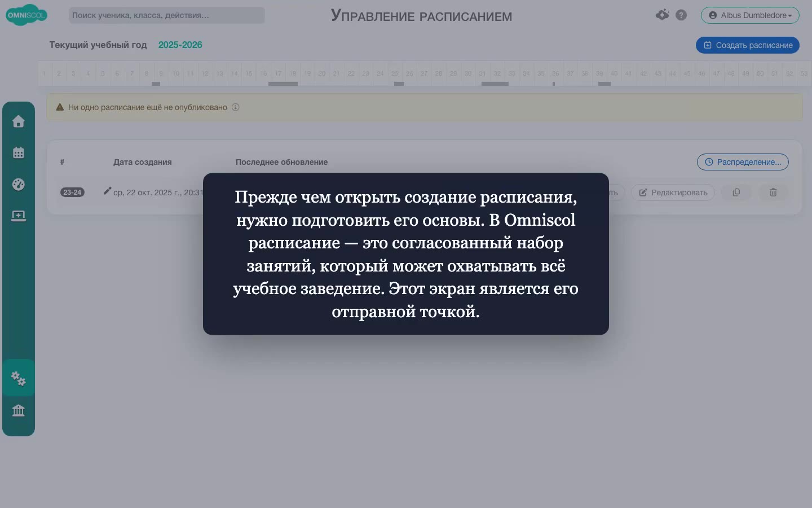
Task: Click the Omniscol logo
Action: [x=26, y=15]
